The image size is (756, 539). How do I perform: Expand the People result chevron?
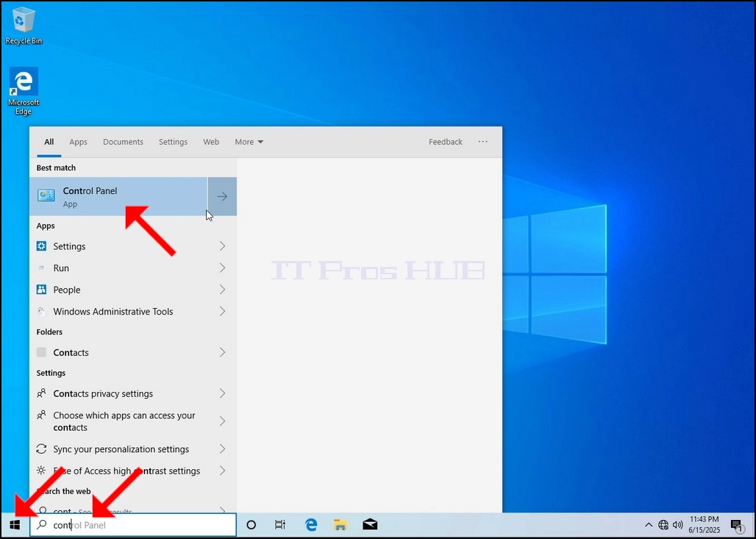point(222,289)
